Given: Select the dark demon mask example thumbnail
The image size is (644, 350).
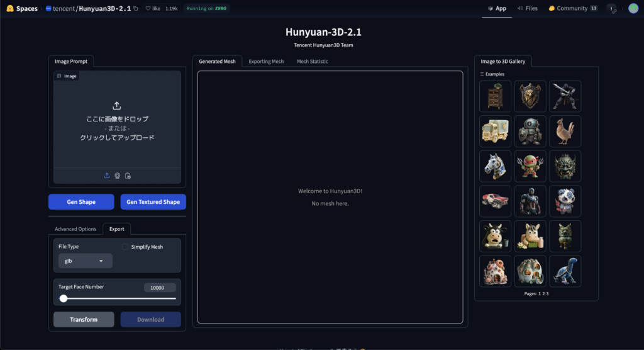Looking at the screenshot, I should (565, 166).
